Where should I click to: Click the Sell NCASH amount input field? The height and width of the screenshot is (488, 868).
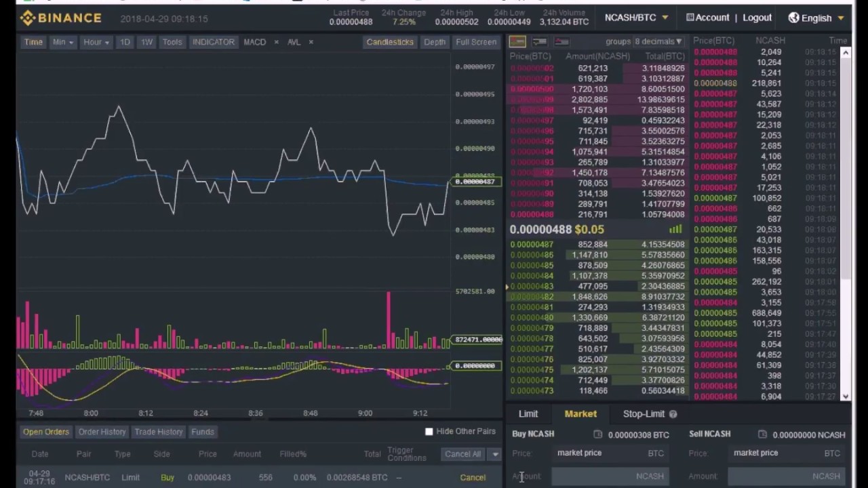(786, 476)
